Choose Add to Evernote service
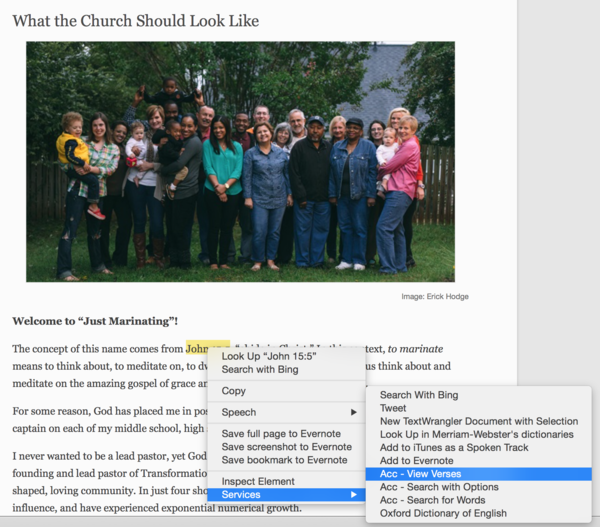 [479, 460]
